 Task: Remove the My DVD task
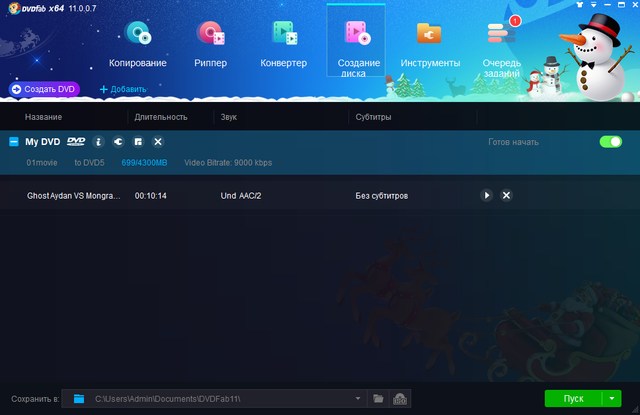pyautogui.click(x=158, y=142)
